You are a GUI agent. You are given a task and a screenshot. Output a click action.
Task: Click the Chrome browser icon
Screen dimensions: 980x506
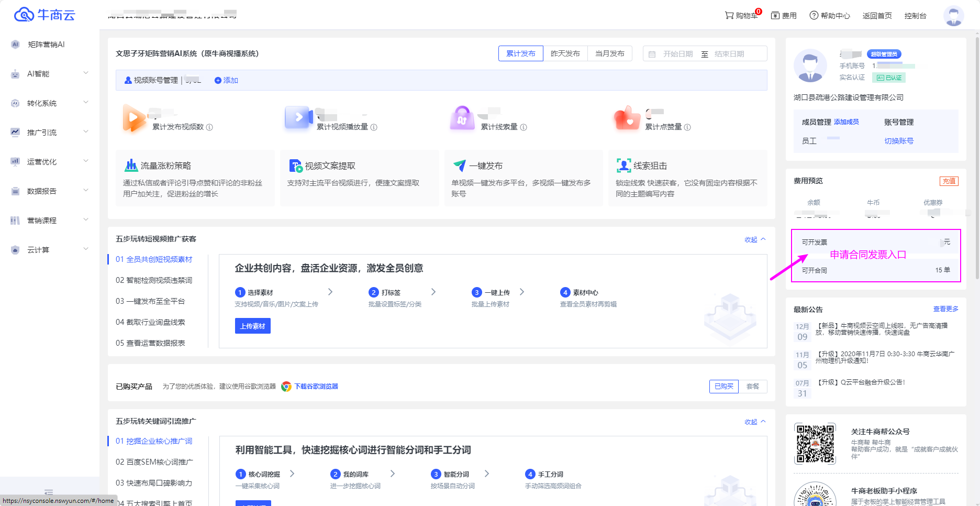(x=286, y=387)
